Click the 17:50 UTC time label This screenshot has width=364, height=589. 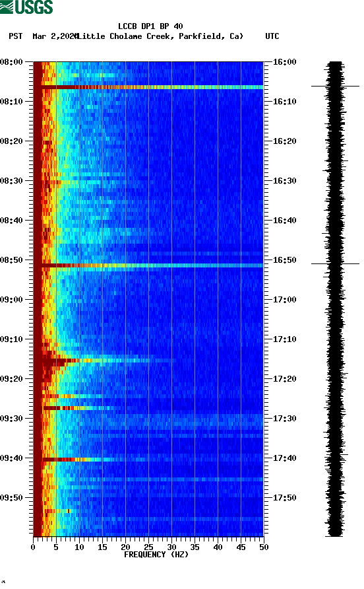click(x=284, y=498)
